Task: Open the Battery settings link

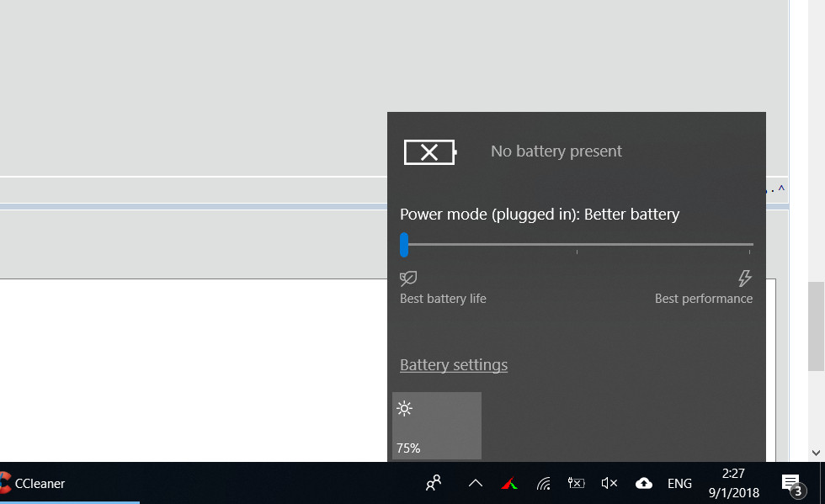Action: [454, 364]
